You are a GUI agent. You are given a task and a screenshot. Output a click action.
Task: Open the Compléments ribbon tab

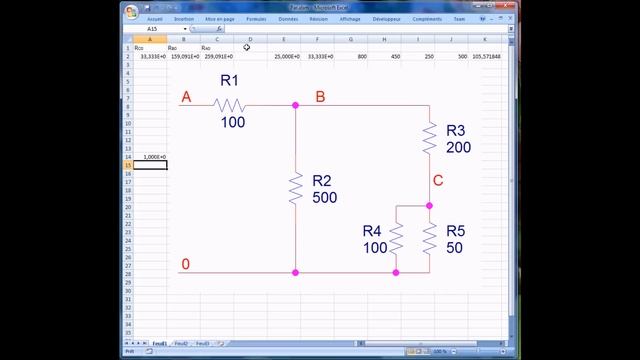click(x=427, y=19)
